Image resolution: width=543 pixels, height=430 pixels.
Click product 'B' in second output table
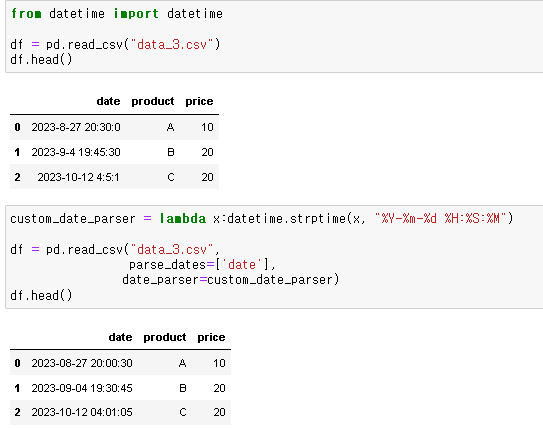183,388
